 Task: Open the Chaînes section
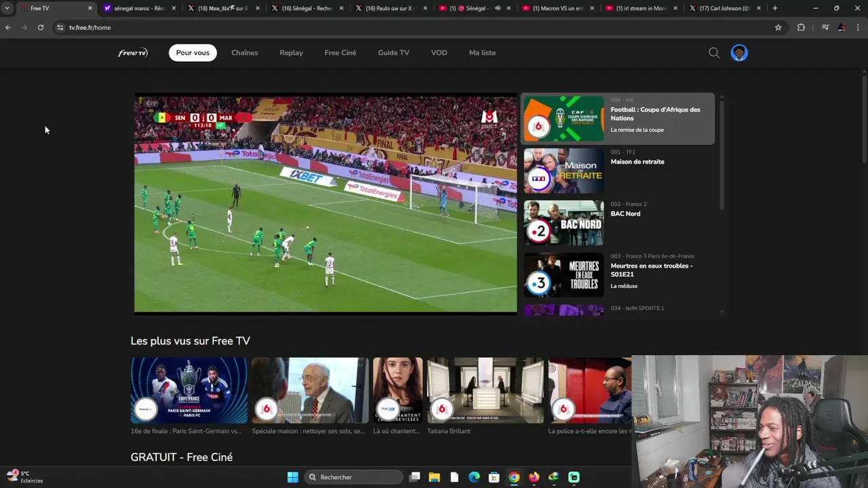[244, 53]
